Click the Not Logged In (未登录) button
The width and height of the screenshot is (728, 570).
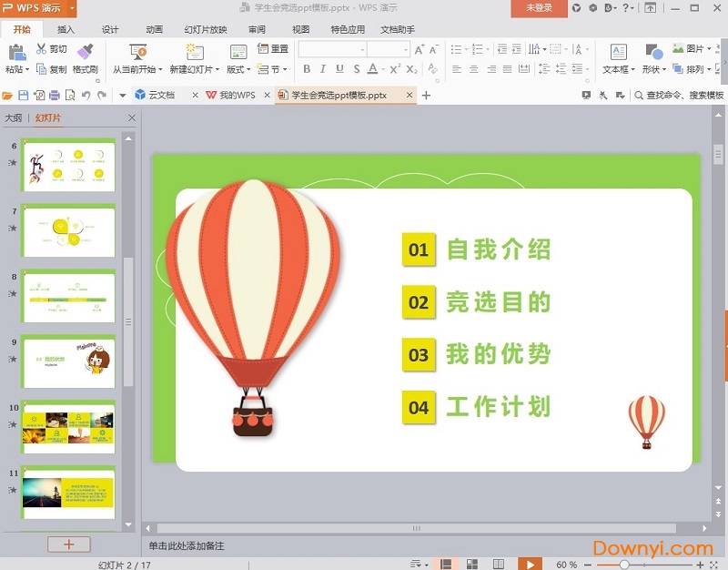pyautogui.click(x=539, y=8)
